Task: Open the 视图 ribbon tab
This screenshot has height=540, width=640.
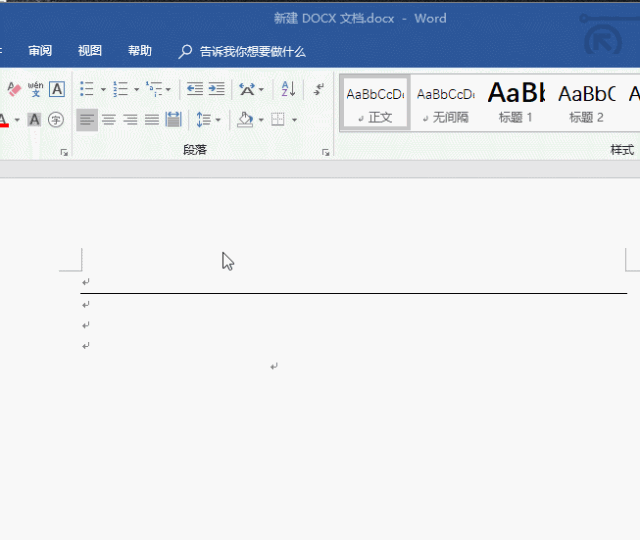Action: 90,51
